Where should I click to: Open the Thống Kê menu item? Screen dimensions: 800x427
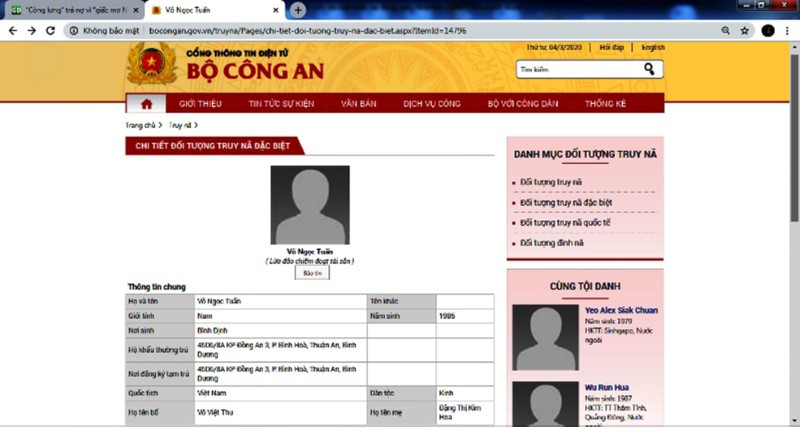coord(605,103)
